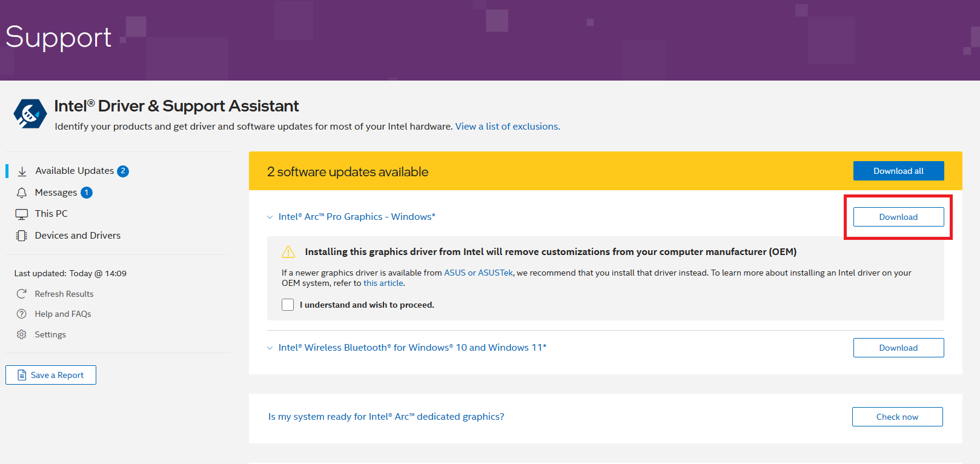
Task: Expand the Intel Wireless Bluetooth chevron
Action: [270, 348]
